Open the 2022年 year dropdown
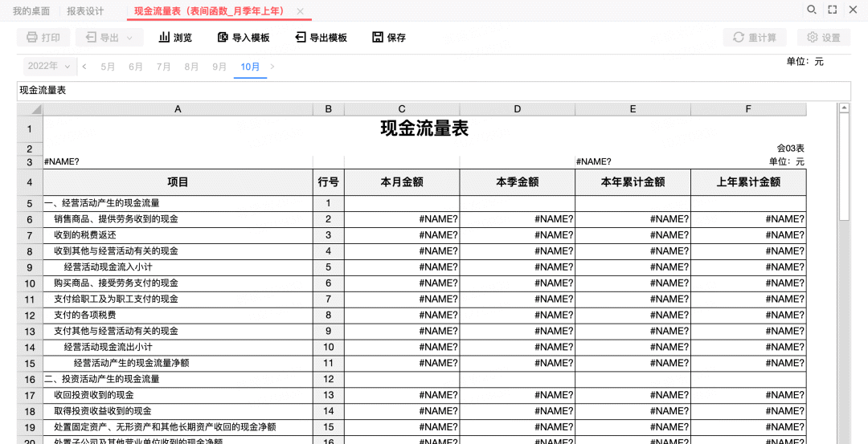This screenshot has height=444, width=868. click(x=49, y=67)
